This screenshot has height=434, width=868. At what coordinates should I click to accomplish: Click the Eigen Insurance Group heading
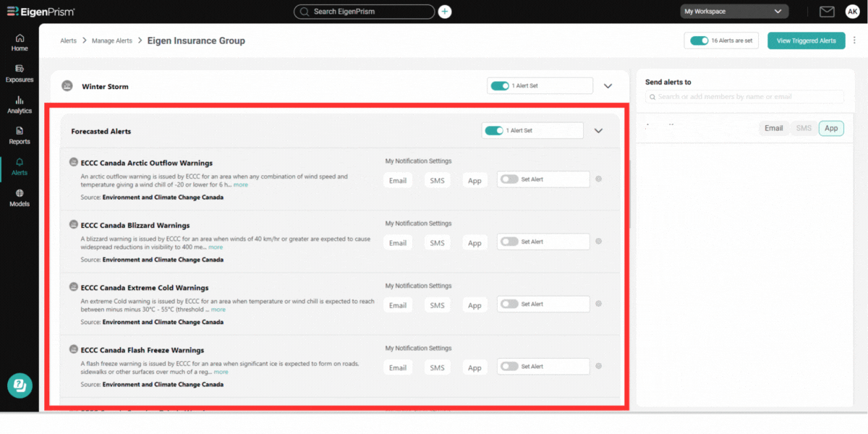(196, 41)
